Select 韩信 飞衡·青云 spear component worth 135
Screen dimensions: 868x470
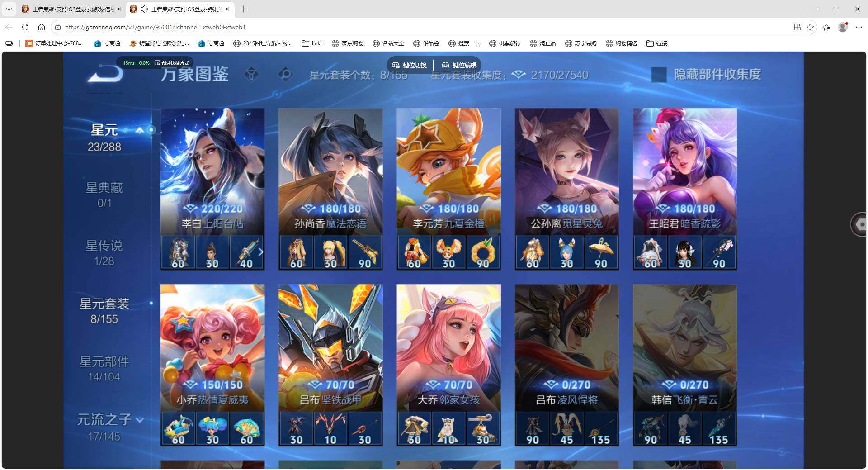click(719, 428)
